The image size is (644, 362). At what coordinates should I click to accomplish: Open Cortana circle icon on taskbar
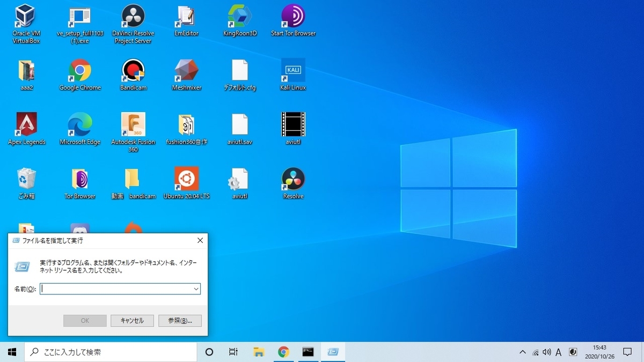point(209,352)
